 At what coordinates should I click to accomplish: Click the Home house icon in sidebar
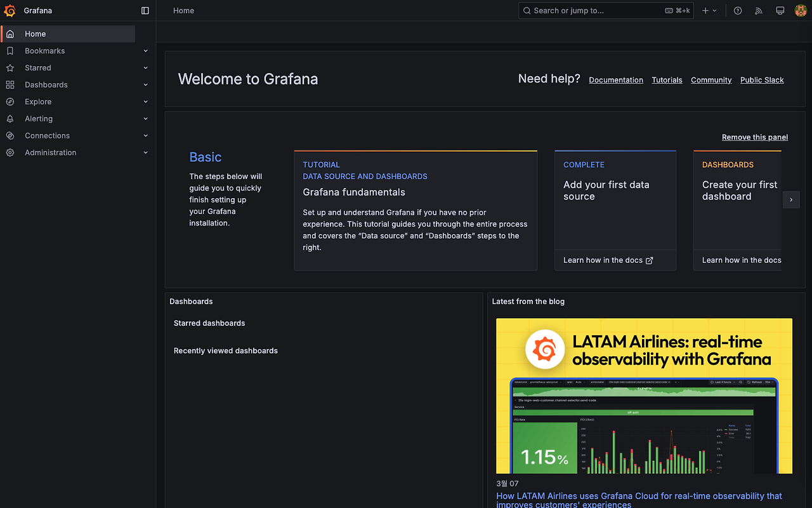click(x=10, y=34)
